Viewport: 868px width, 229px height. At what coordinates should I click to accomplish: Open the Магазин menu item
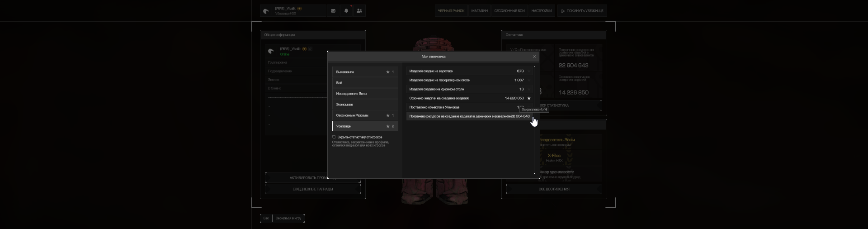[x=479, y=11]
